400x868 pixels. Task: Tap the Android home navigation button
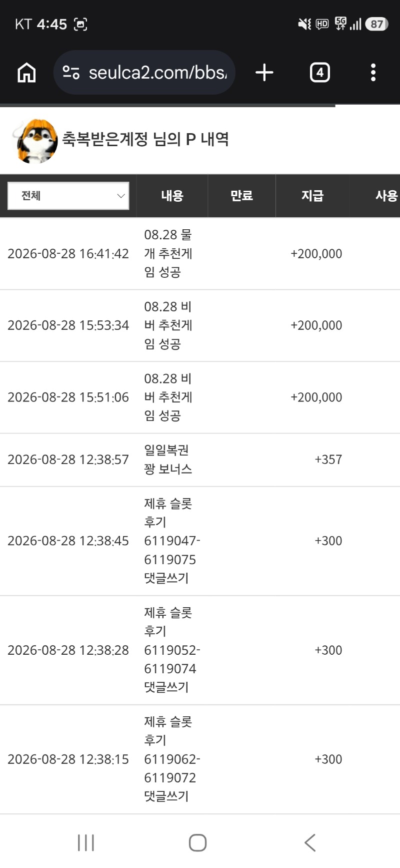[198, 842]
